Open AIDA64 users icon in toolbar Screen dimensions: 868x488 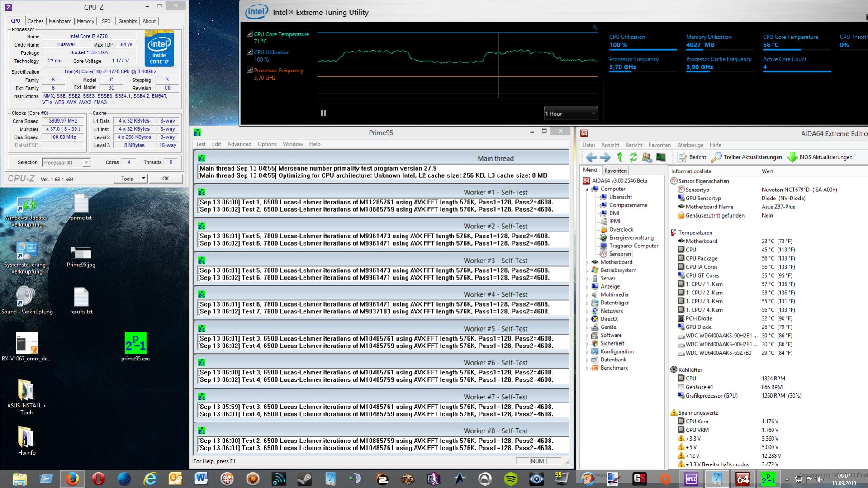647,157
